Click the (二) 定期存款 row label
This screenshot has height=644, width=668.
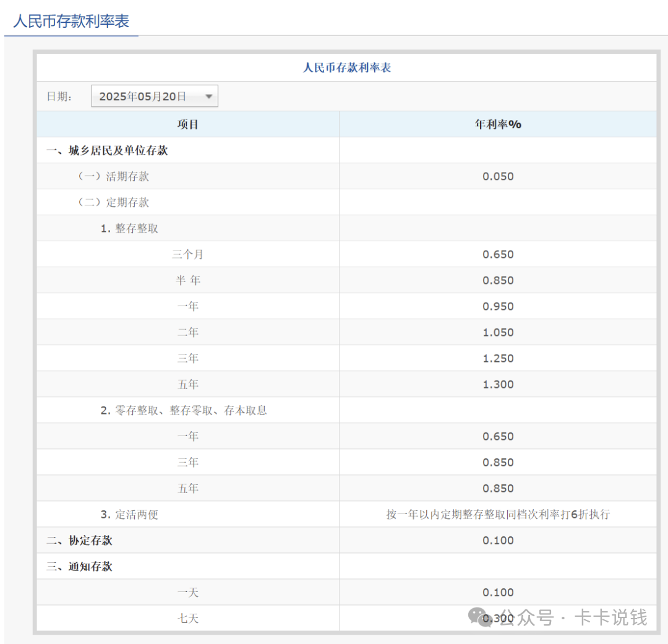113,202
